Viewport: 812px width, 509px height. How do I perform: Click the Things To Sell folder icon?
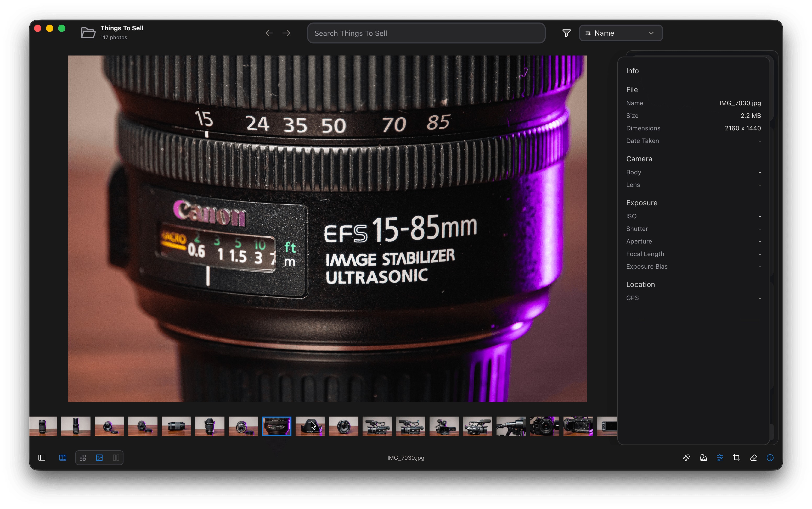(x=88, y=33)
